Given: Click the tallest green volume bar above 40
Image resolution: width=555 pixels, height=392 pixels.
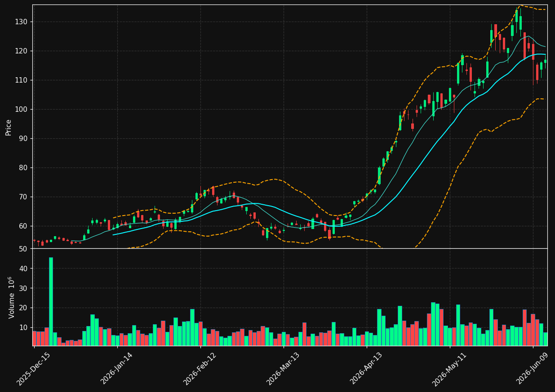Looking at the screenshot, I should point(51,301).
